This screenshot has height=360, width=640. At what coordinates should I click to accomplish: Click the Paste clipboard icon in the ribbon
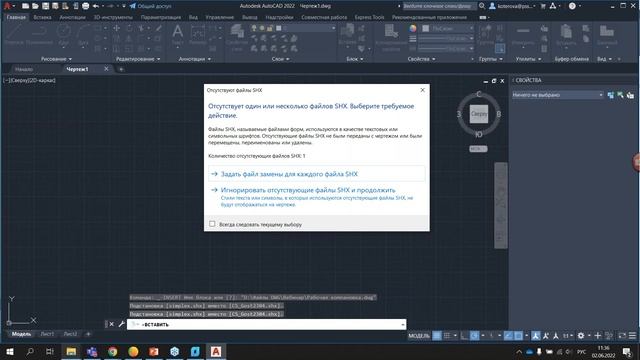tap(566, 35)
